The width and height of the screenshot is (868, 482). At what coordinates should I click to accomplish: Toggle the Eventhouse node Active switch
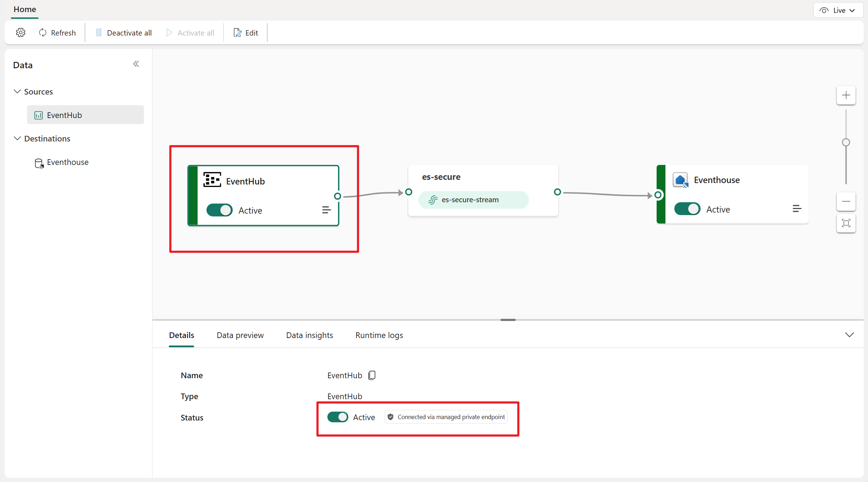point(687,209)
